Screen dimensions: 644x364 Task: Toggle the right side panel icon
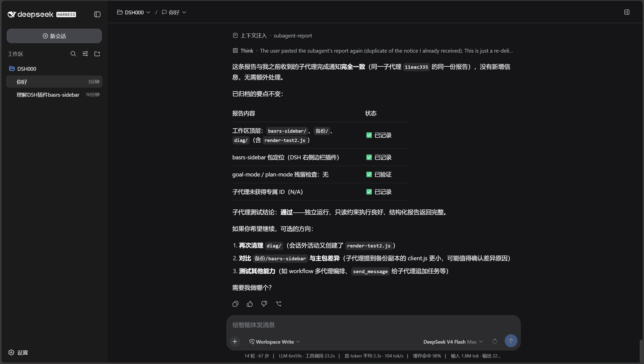click(627, 12)
